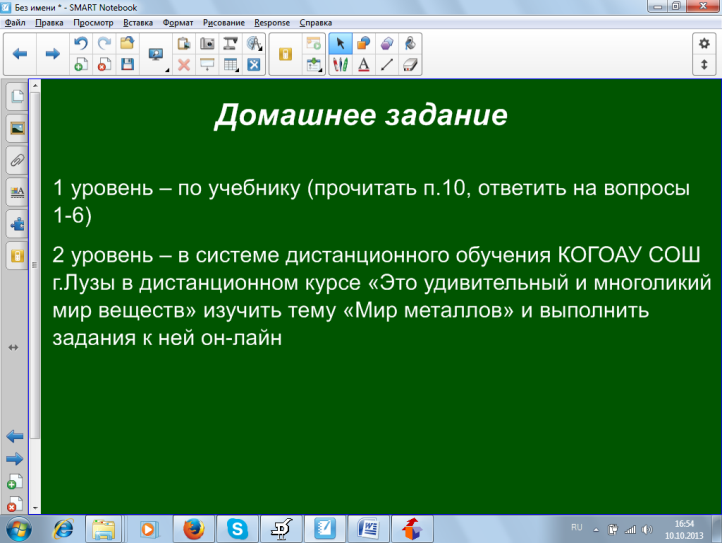722x543 pixels.
Task: Open the Page Sorter sidebar tab
Action: click(17, 96)
